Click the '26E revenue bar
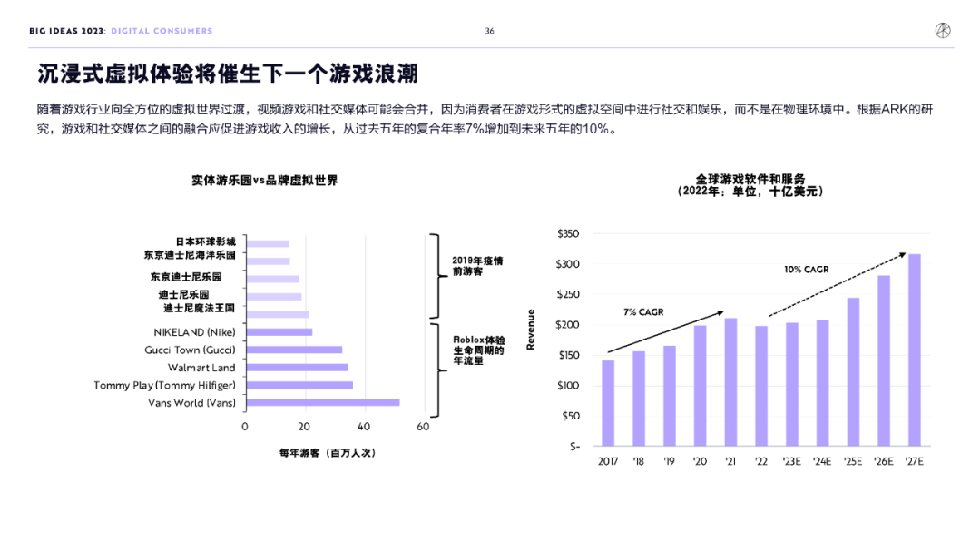 pos(884,360)
